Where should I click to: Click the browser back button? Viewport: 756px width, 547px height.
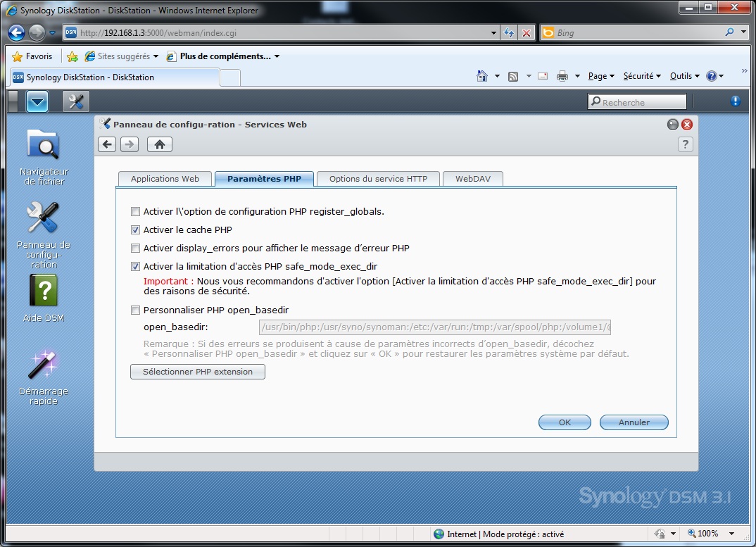point(16,33)
